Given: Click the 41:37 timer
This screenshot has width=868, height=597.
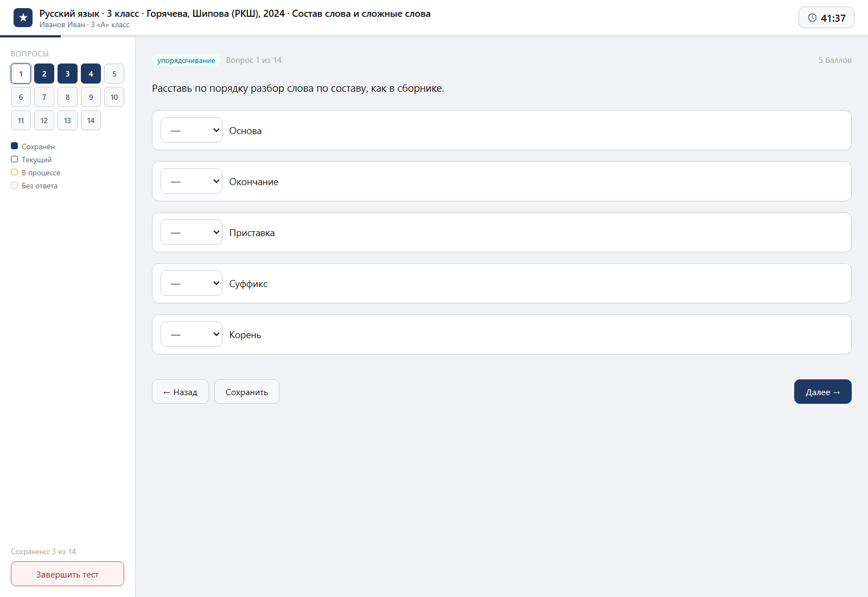Looking at the screenshot, I should 826,18.
